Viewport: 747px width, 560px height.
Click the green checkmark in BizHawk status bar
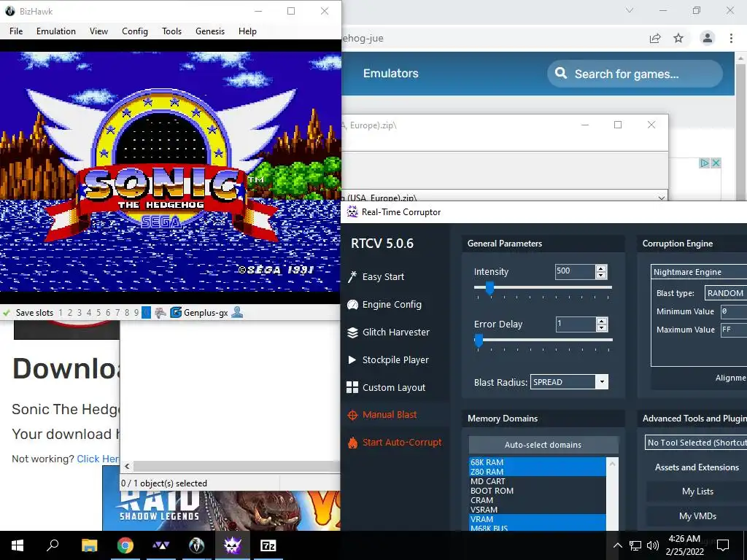(7, 313)
